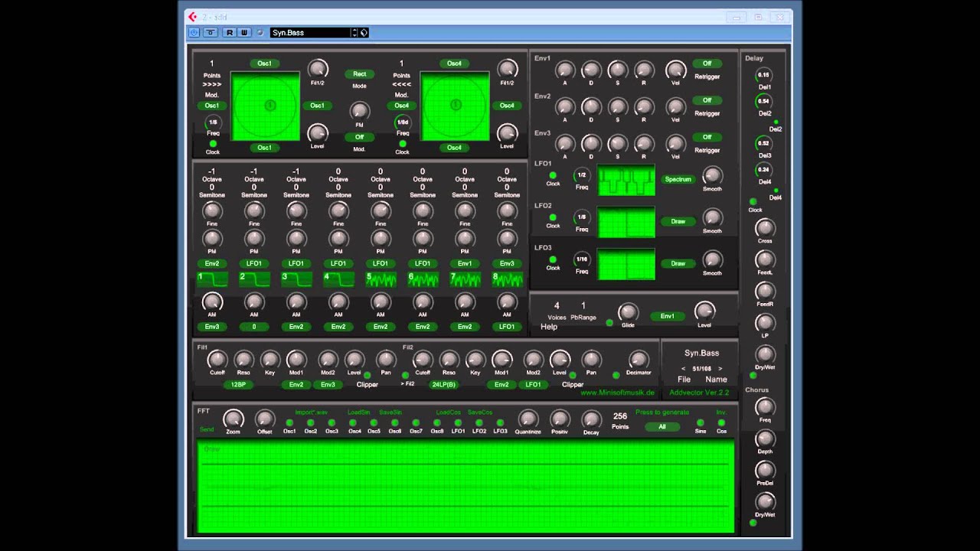Click the Delay Cross knob

(x=765, y=228)
